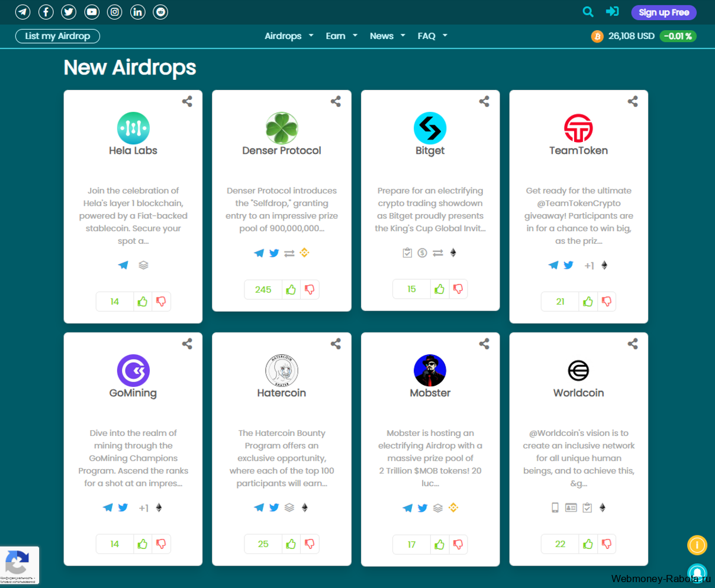
Task: Expand the News menu
Action: pos(388,36)
